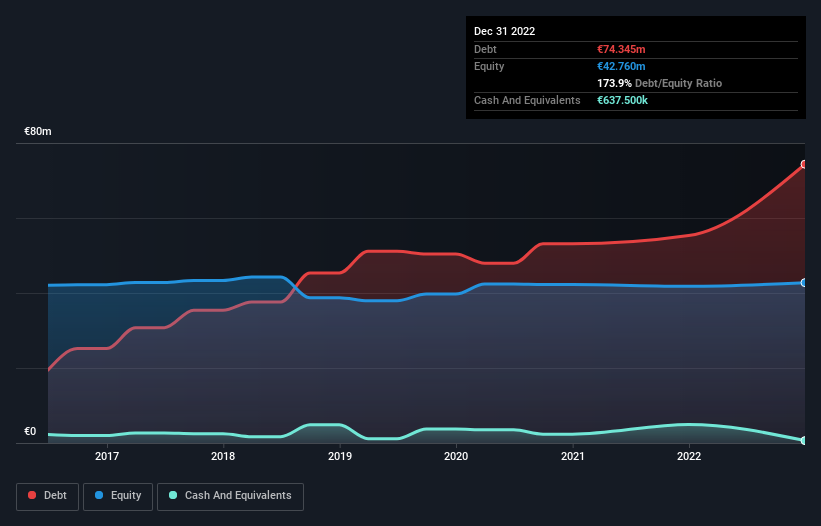This screenshot has width=821, height=526.
Task: Select the blue Equity endpoint marker on chart
Action: coord(804,283)
